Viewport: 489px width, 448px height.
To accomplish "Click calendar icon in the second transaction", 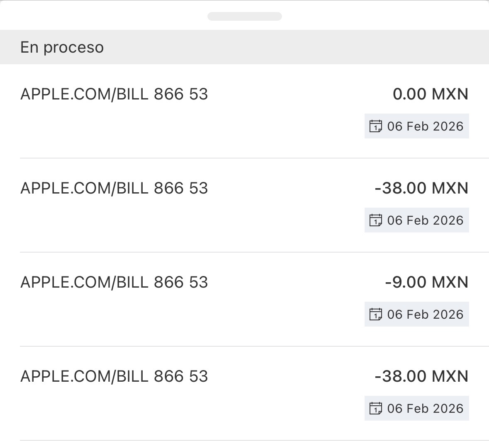I will tap(375, 220).
